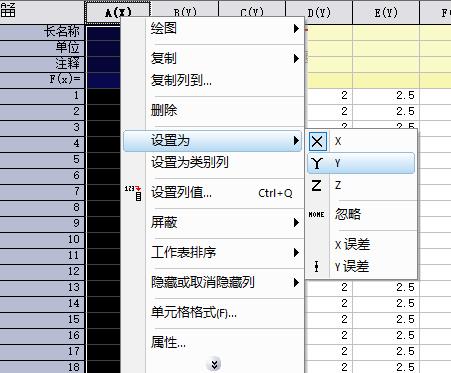Image resolution: width=451 pixels, height=373 pixels.
Task: Open 单元格格式(F)... entry
Action: 213,312
